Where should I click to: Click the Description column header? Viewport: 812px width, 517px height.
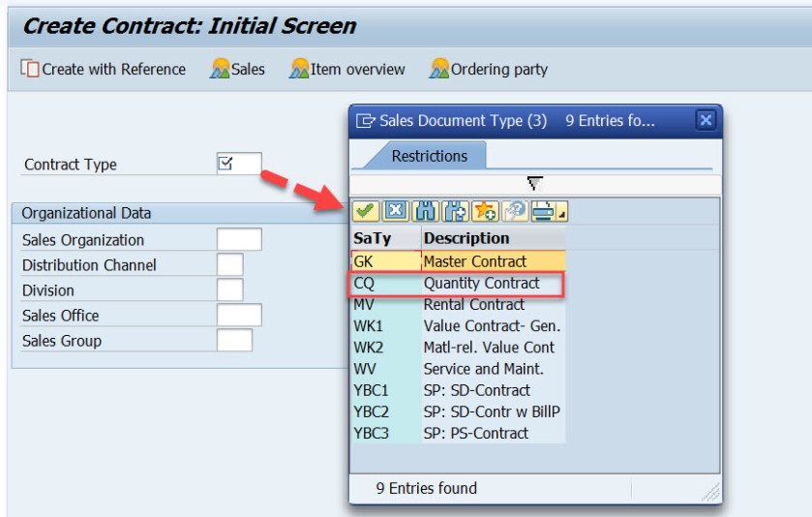[494, 238]
